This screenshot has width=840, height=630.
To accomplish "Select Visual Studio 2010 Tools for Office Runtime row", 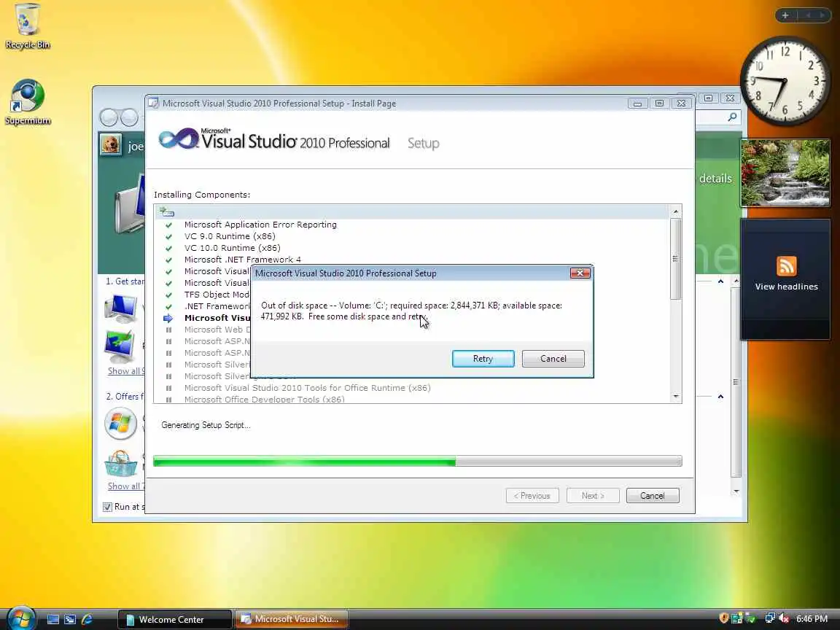I will (x=308, y=388).
